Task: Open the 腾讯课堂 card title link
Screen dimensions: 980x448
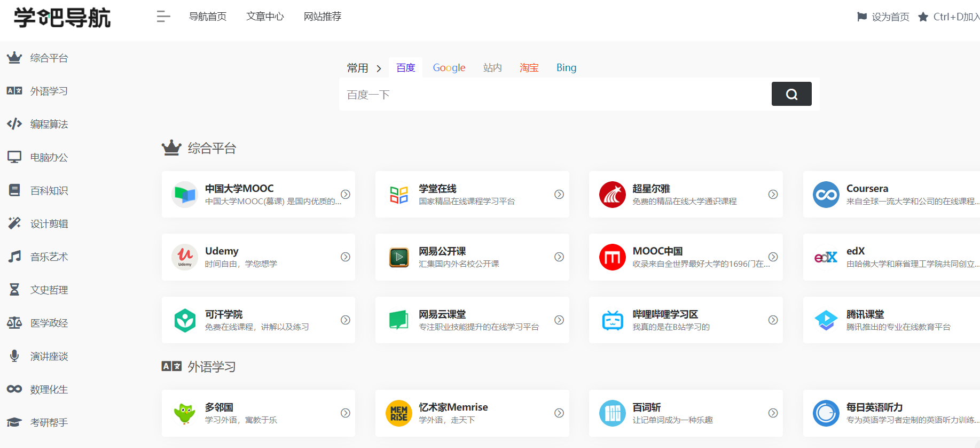Action: (865, 314)
